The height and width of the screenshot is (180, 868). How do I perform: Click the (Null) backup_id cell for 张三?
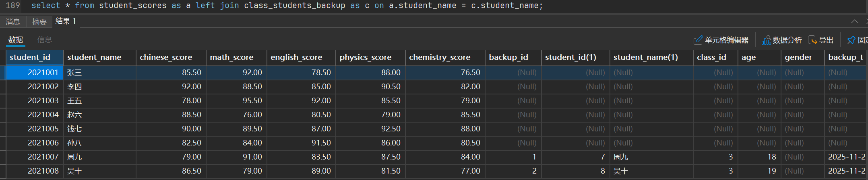[x=513, y=73]
